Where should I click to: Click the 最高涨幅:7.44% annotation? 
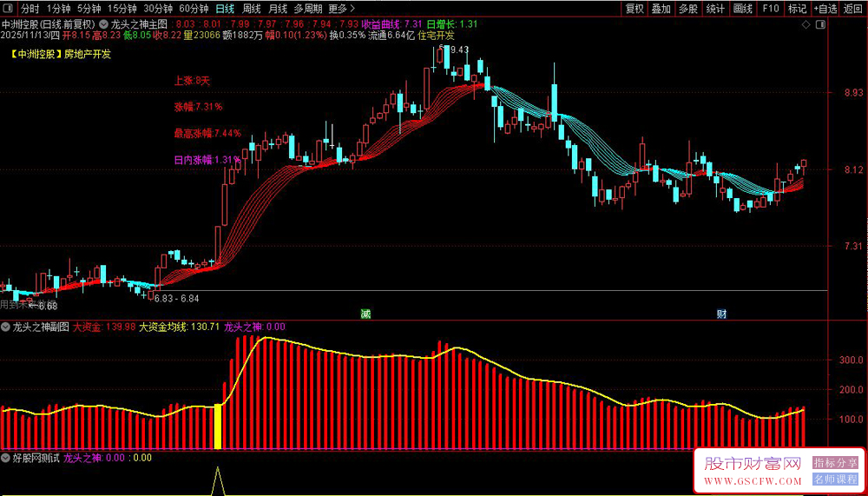tap(207, 132)
